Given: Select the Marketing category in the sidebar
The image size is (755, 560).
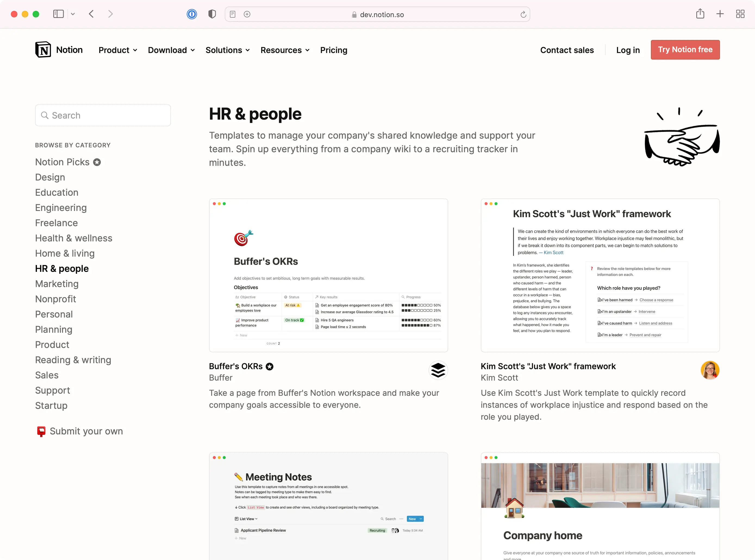Looking at the screenshot, I should click(57, 284).
